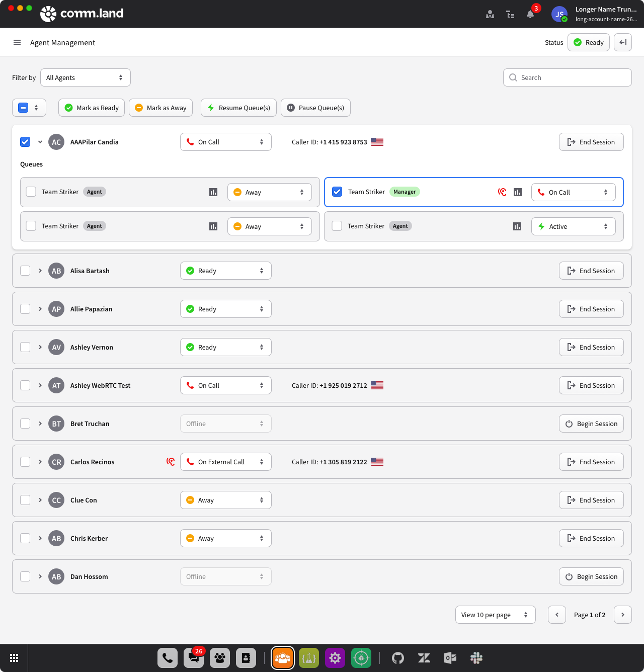This screenshot has height=672, width=644.
Task: Click the Agent Management title
Action: click(x=62, y=43)
